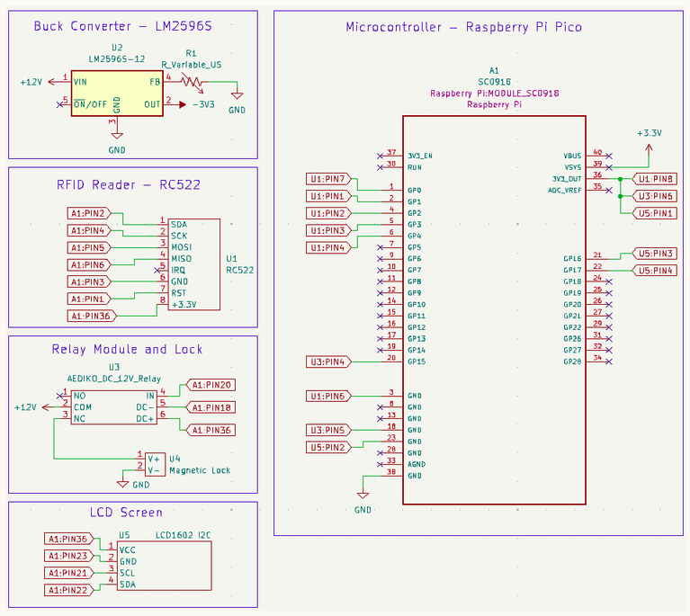
Task: Click the U5:PIN1 label on the 3.3V net
Action: pos(655,213)
